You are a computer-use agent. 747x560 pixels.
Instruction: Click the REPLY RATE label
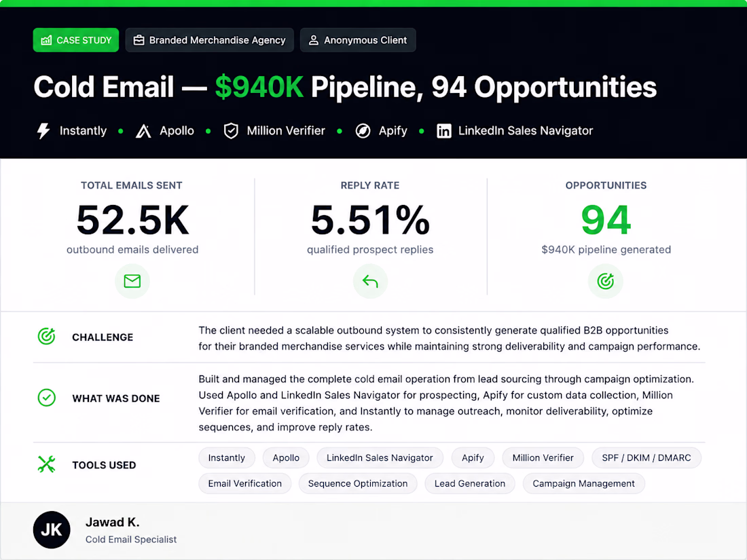pyautogui.click(x=370, y=185)
